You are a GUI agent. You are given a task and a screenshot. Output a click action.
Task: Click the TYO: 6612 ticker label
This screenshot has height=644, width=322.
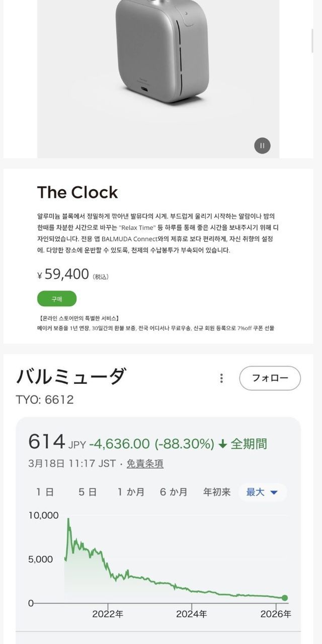coord(45,400)
